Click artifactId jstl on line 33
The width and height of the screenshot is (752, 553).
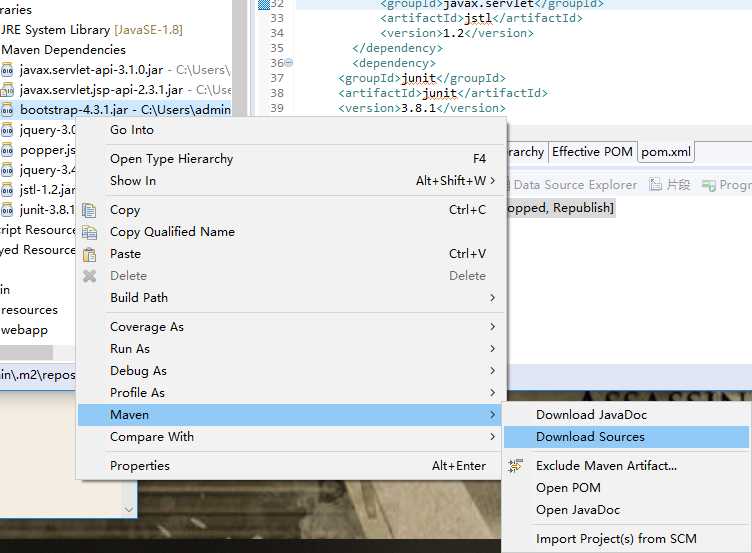pyautogui.click(x=478, y=19)
